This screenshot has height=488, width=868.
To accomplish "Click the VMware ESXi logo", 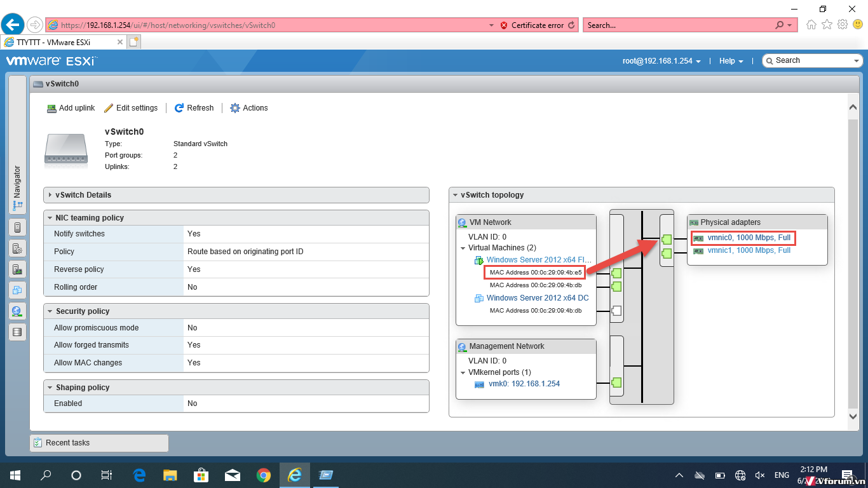I will point(51,61).
